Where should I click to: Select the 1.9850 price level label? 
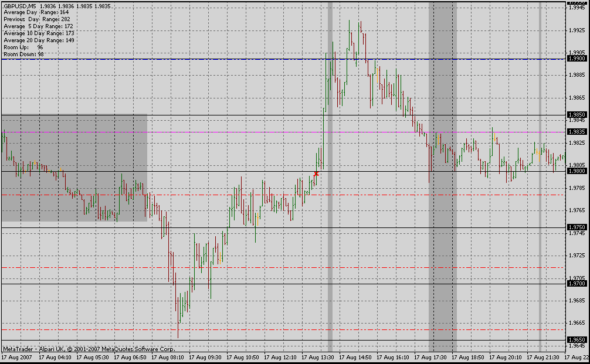577,114
